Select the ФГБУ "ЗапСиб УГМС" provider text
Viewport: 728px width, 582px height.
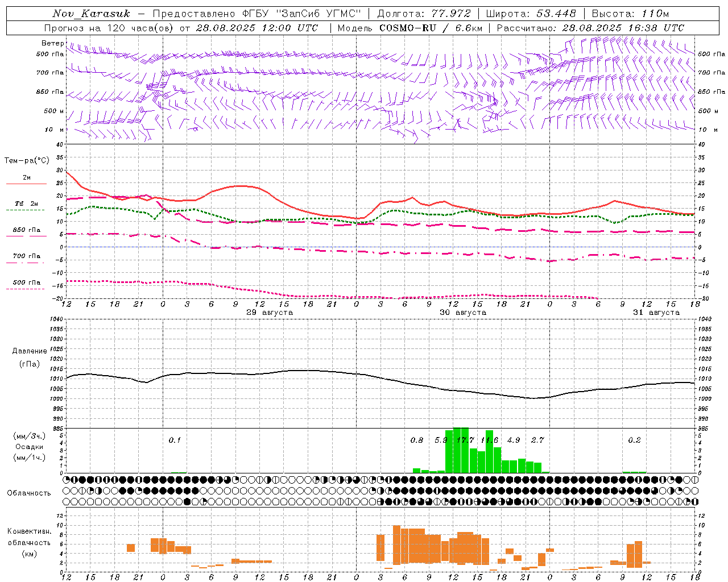click(303, 14)
